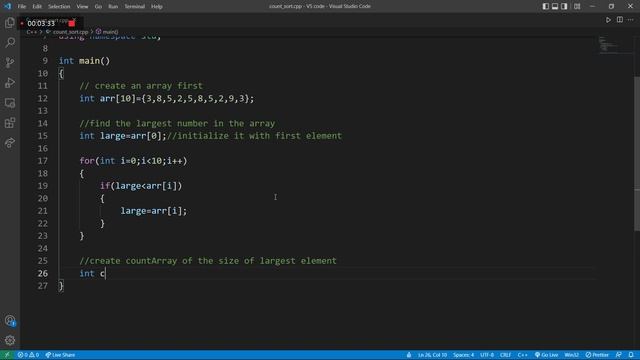The height and width of the screenshot is (360, 640).
Task: Go to line via Ln 26, Col 10
Action: pyautogui.click(x=432, y=355)
